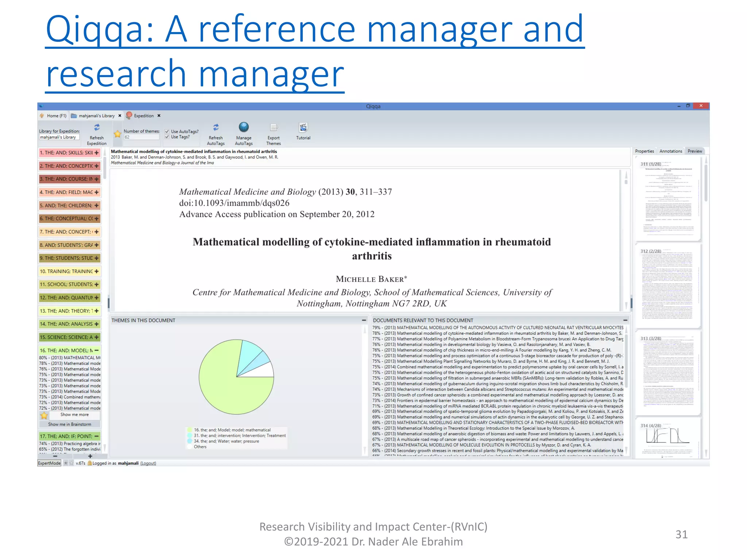Click 79% autonomous activity neonatal rat document

point(498,327)
